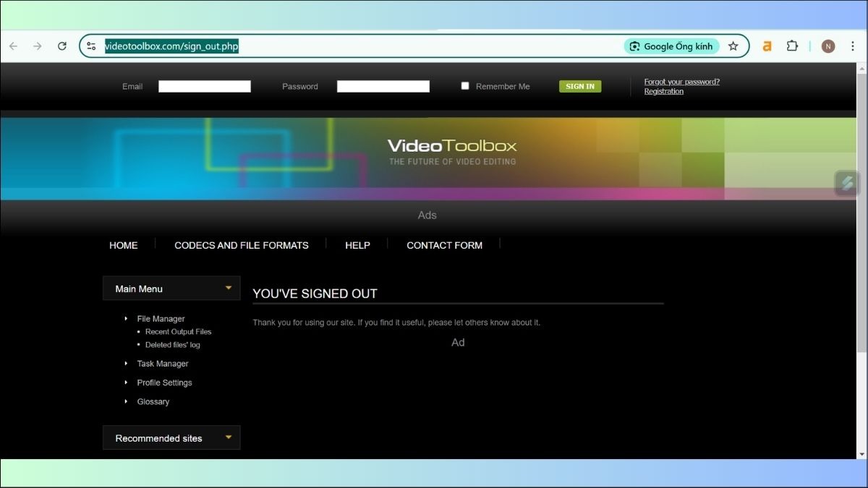Open the orange 'a' extension icon
The height and width of the screenshot is (488, 868).
767,46
